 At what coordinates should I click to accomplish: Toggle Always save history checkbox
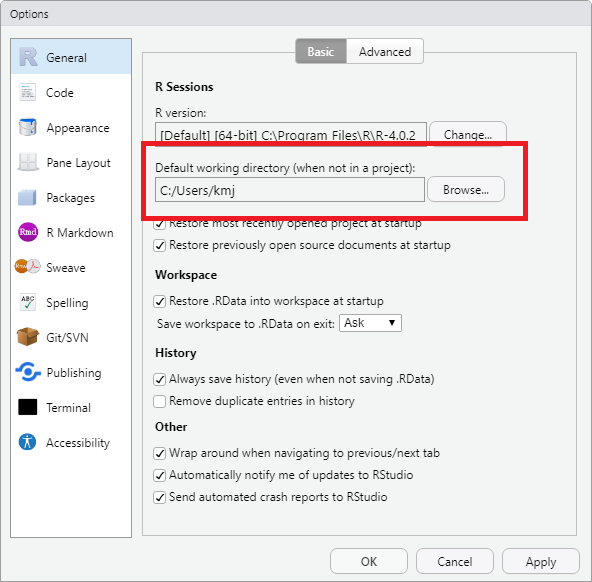[159, 379]
